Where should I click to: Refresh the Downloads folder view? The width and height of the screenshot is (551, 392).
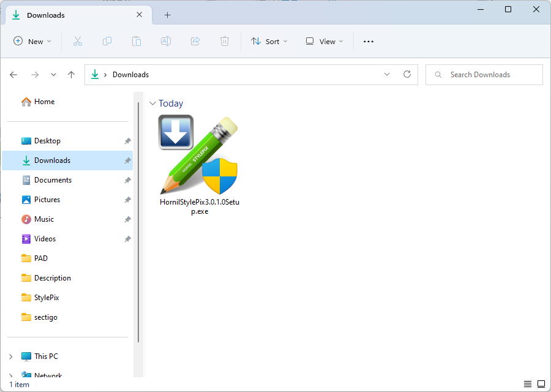pos(407,74)
